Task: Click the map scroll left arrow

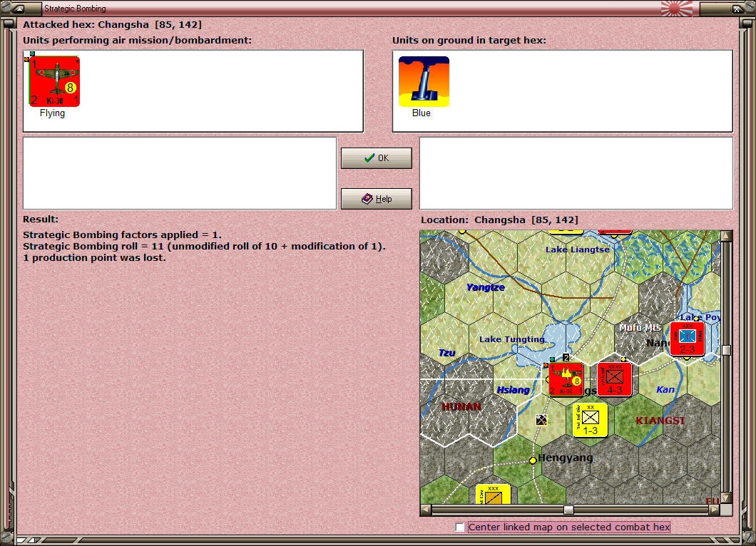Action: point(426,510)
